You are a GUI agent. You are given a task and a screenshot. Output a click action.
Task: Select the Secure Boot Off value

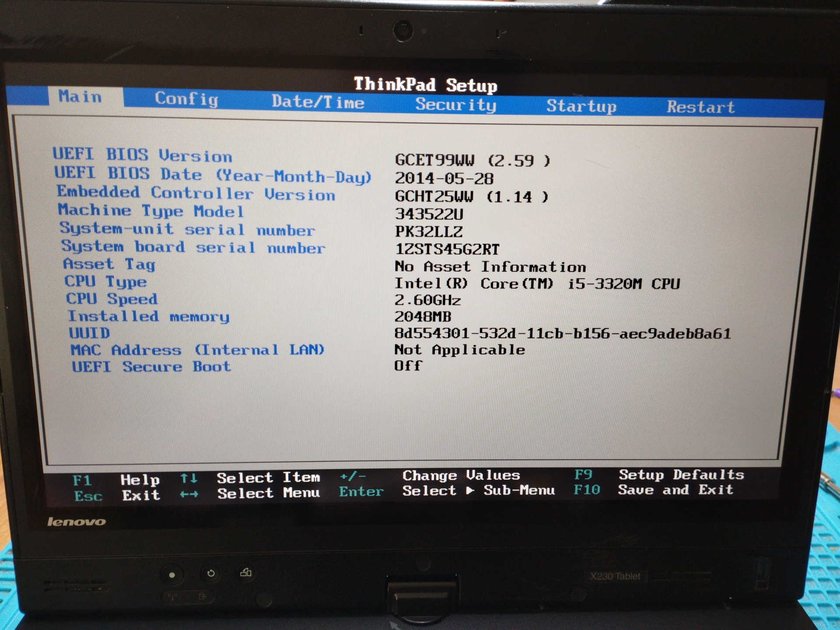(408, 366)
